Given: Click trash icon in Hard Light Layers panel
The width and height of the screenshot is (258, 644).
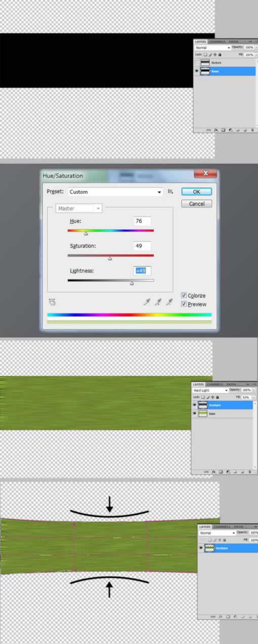Looking at the screenshot, I should pyautogui.click(x=249, y=471).
